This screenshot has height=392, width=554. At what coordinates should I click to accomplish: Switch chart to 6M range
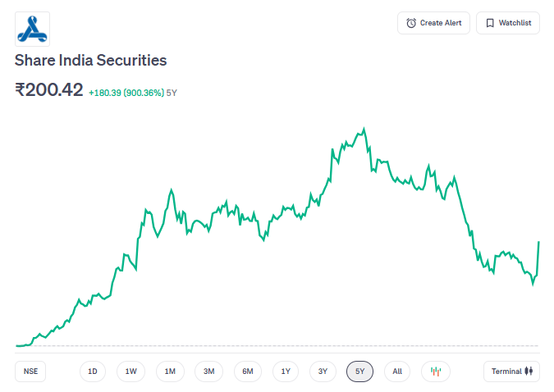tap(248, 371)
